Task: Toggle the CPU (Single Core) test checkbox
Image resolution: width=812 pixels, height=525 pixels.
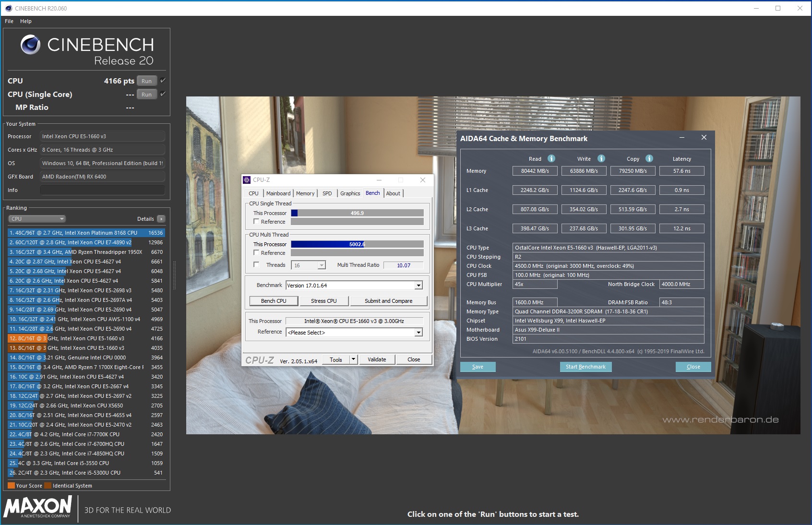Action: tap(163, 94)
